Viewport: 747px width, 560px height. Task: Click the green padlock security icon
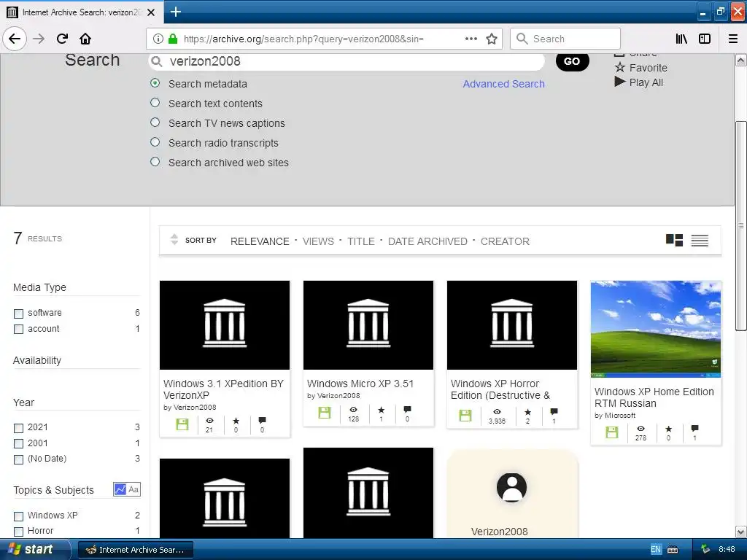[173, 39]
